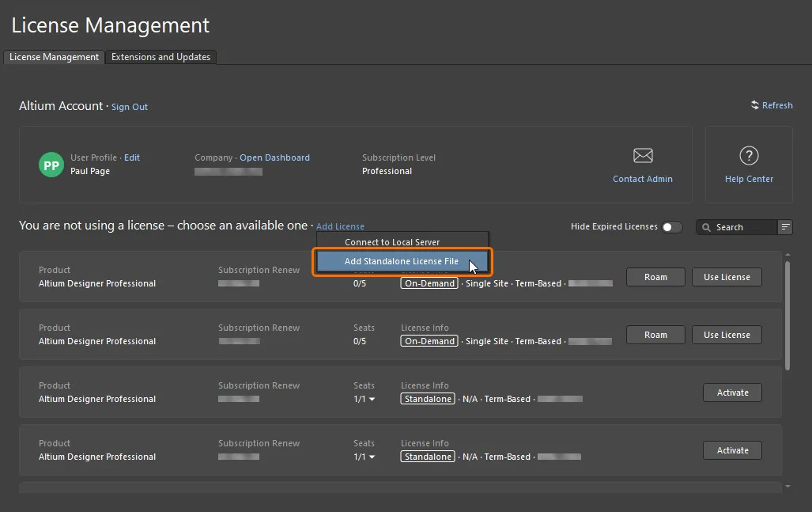Image resolution: width=812 pixels, height=512 pixels.
Task: Open the Add License dropdown link
Action: (x=340, y=226)
